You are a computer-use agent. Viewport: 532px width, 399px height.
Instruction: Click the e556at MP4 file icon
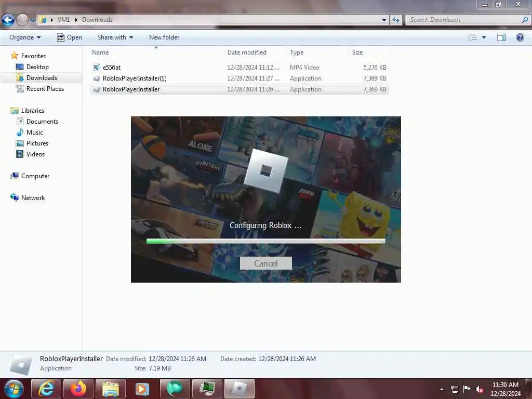tap(97, 67)
